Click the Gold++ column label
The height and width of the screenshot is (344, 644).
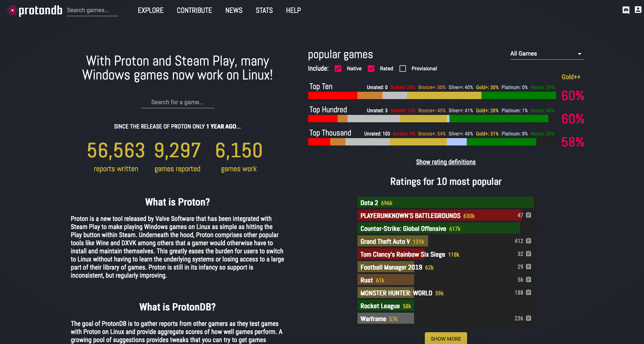tap(571, 77)
